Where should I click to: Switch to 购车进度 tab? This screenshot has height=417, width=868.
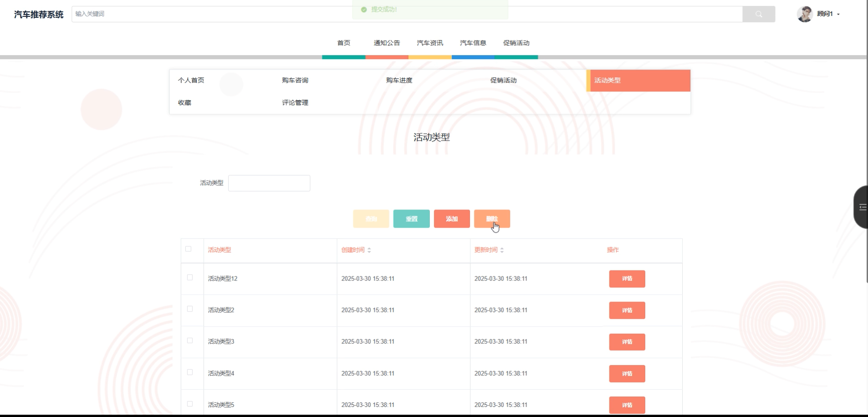click(x=399, y=80)
